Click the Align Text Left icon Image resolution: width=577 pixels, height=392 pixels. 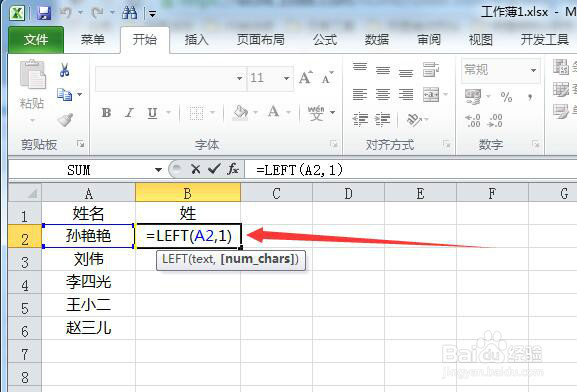[360, 94]
